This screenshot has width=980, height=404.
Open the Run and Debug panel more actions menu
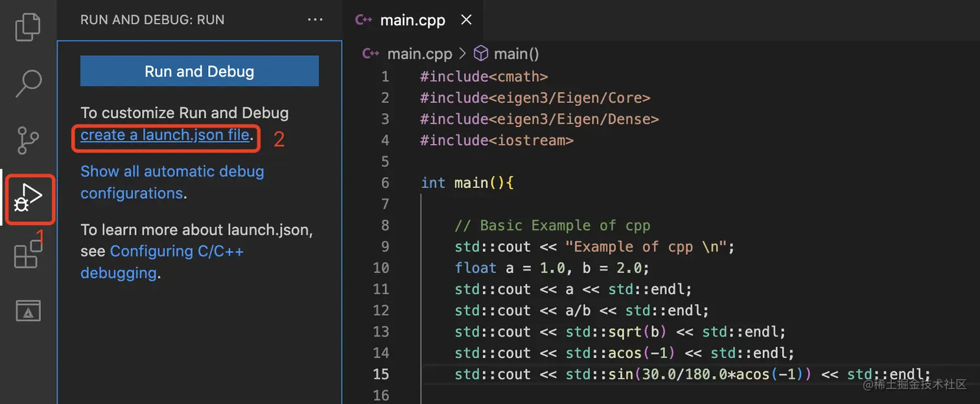(315, 20)
